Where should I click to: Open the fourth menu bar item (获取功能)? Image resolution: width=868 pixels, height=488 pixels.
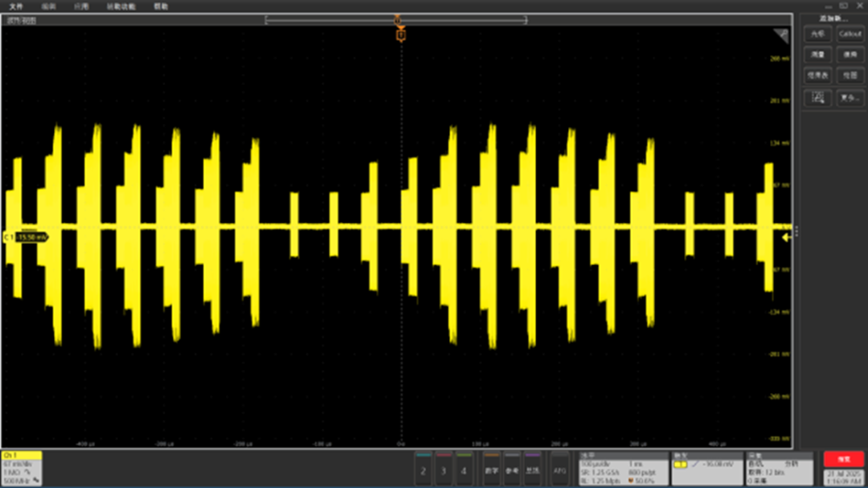pos(121,6)
